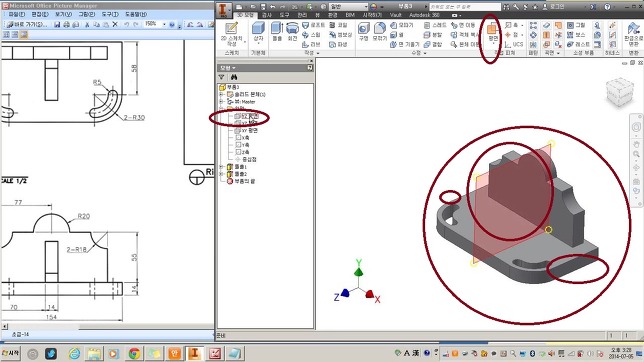This screenshot has height=362, width=644.
Task: Select the Combine (결합) tool
Action: [433, 44]
